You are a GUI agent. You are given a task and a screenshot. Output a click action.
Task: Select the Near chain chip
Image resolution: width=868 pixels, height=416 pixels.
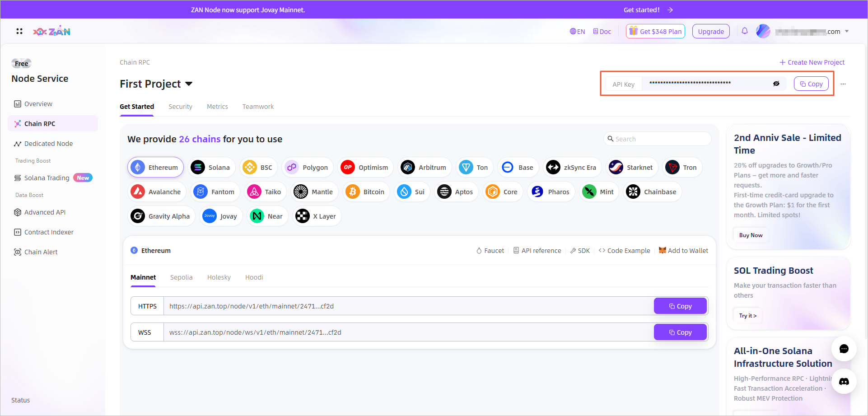(267, 216)
